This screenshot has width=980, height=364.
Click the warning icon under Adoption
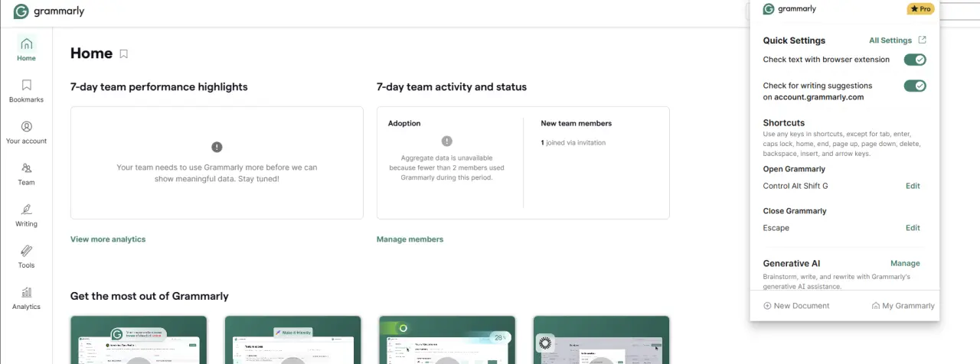[x=447, y=141]
